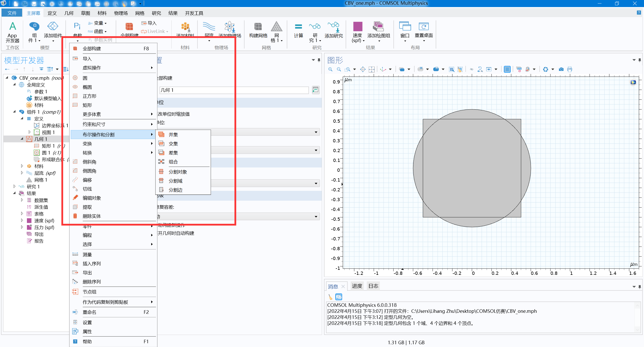Take a snapshot with the camera icon

561,69
